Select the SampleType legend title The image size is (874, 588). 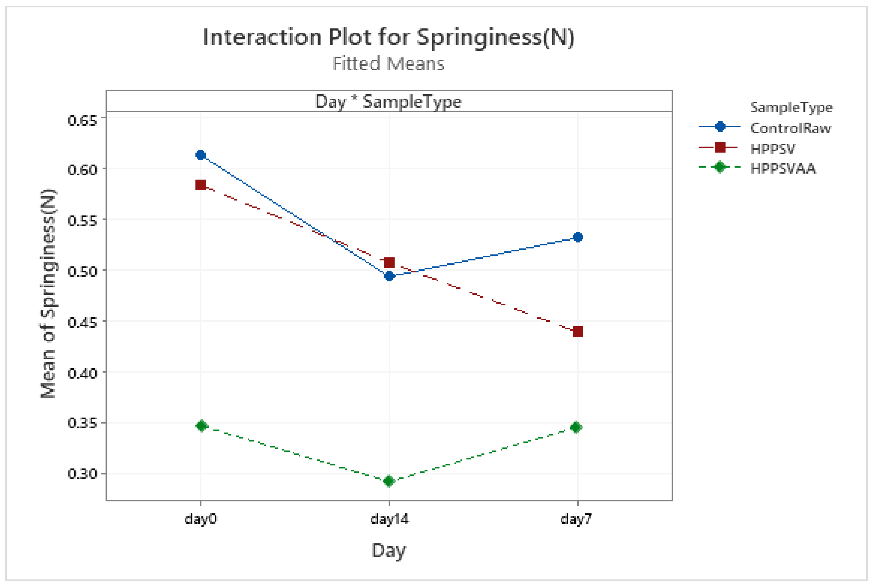(x=791, y=108)
